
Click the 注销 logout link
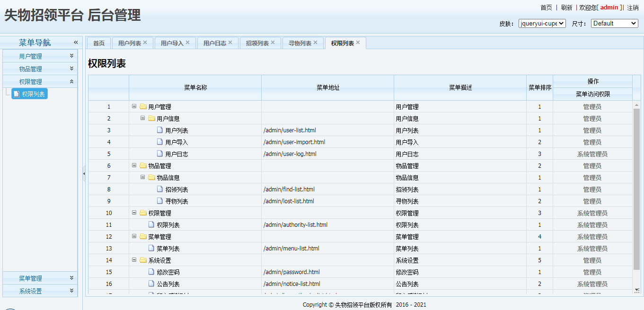tap(633, 8)
